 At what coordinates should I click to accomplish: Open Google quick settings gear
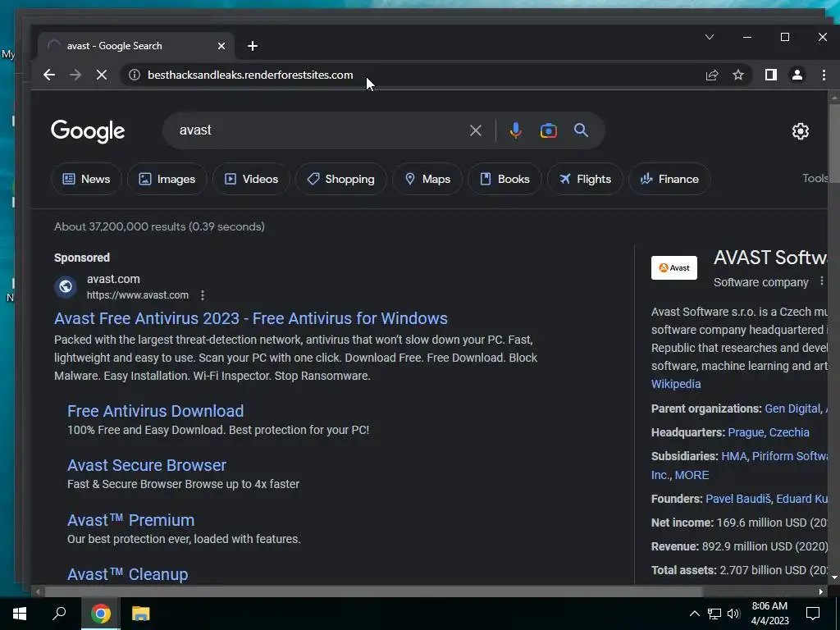[801, 131]
